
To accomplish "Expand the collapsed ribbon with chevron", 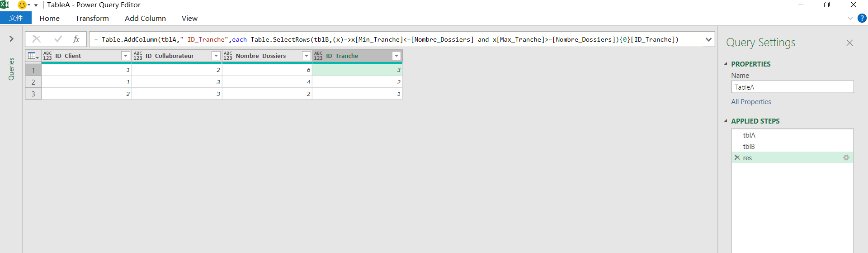I will (x=850, y=18).
